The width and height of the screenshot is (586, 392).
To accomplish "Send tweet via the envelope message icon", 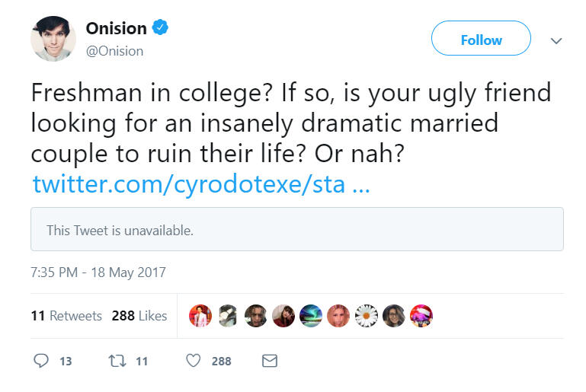I will pyautogui.click(x=269, y=361).
